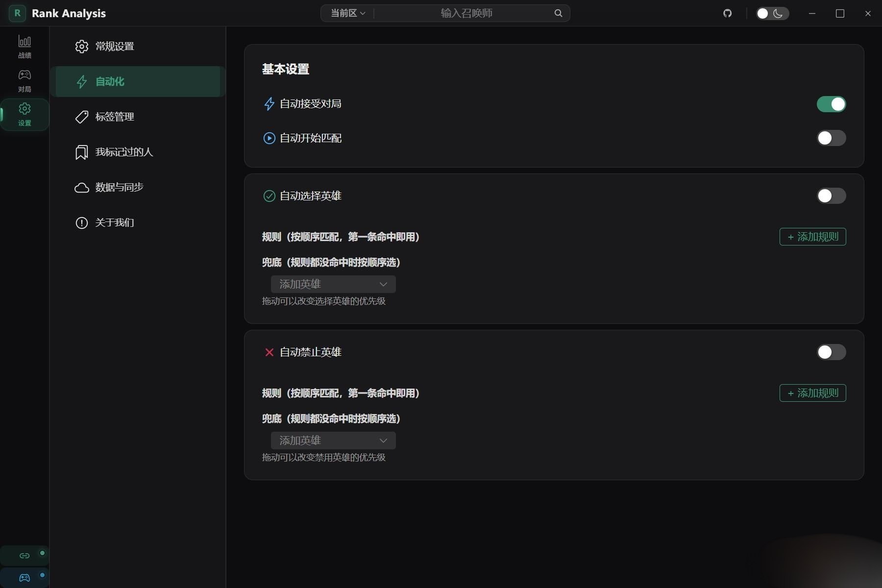This screenshot has width=882, height=588.
Task: Click the tag icon of 标签管理
Action: click(81, 117)
